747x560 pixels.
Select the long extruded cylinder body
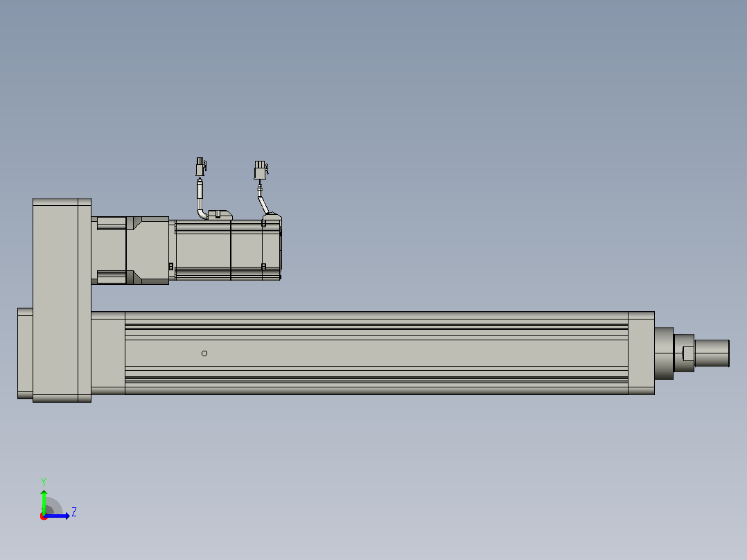click(376, 353)
